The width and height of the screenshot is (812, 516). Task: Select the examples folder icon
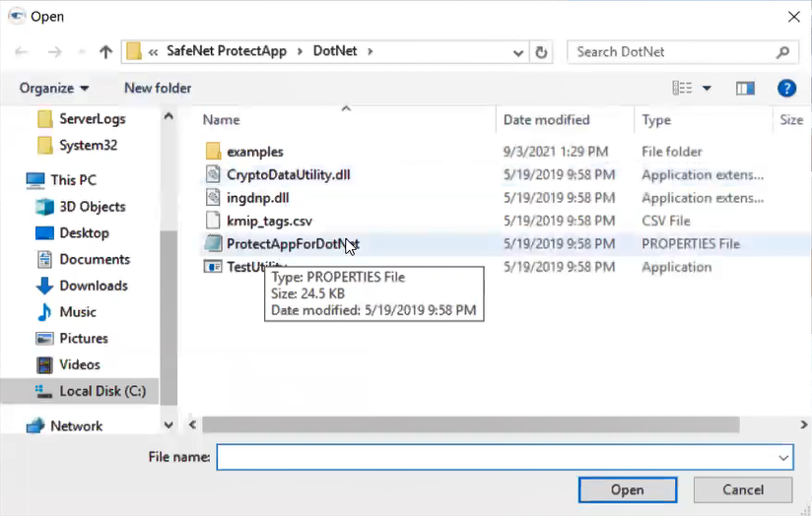(x=214, y=152)
